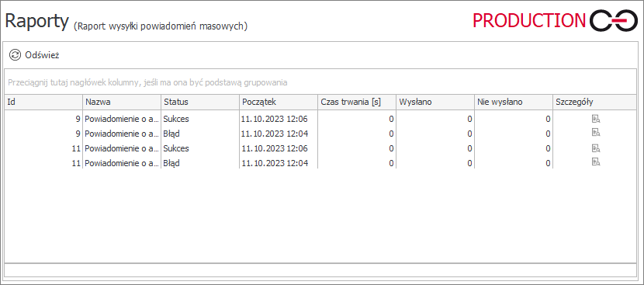Viewport: 644px width, 285px height.
Task: Open details for Id 11 Sukces row
Action: coord(596,148)
